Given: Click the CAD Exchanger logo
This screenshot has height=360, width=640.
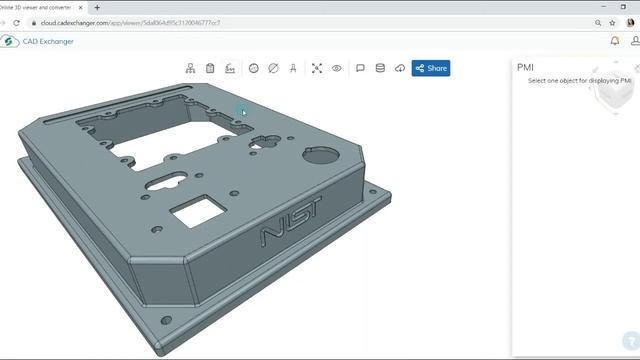Looking at the screenshot, I should click(x=38, y=41).
